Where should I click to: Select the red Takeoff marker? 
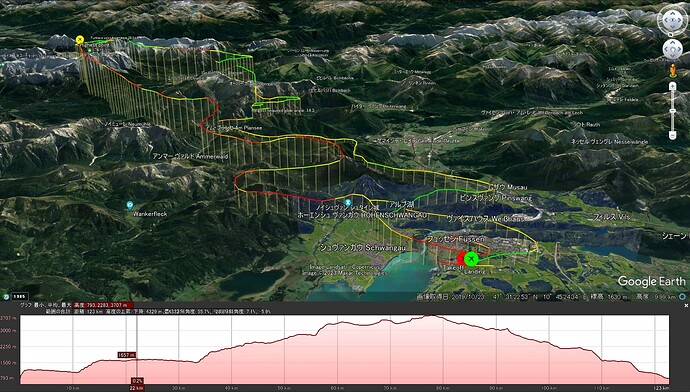[x=460, y=259]
